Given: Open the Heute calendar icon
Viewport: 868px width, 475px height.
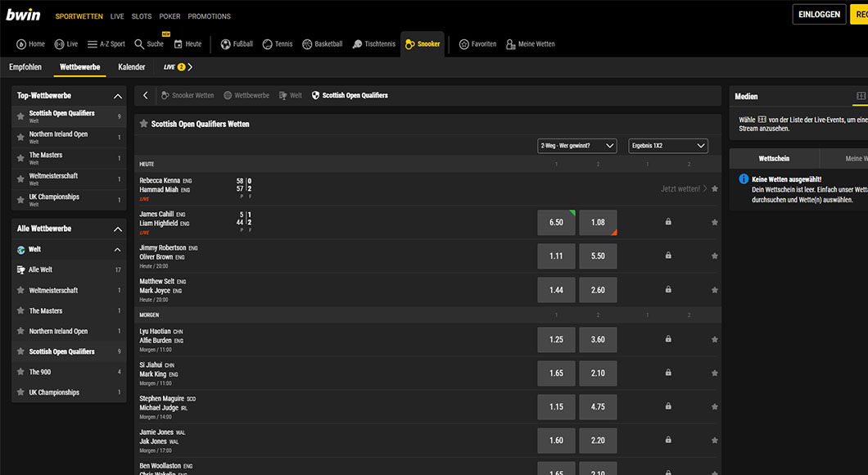Looking at the screenshot, I should click(178, 44).
